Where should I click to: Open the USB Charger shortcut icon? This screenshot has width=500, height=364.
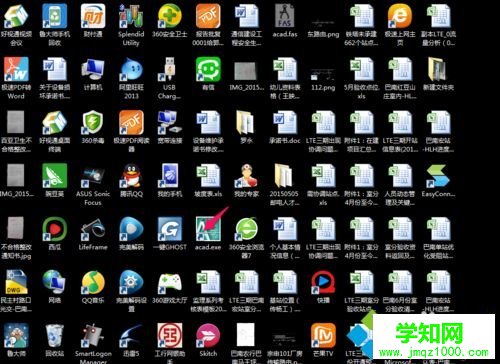pyautogui.click(x=170, y=69)
